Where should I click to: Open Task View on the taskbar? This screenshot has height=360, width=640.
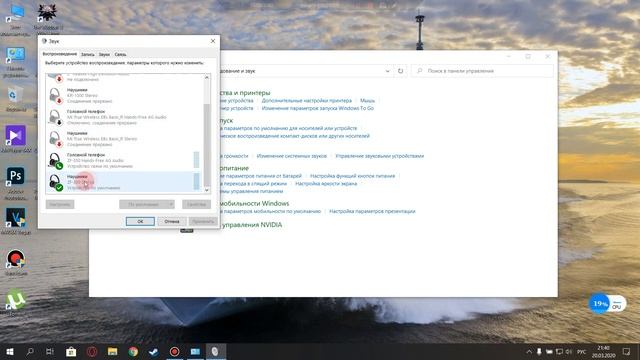click(50, 351)
